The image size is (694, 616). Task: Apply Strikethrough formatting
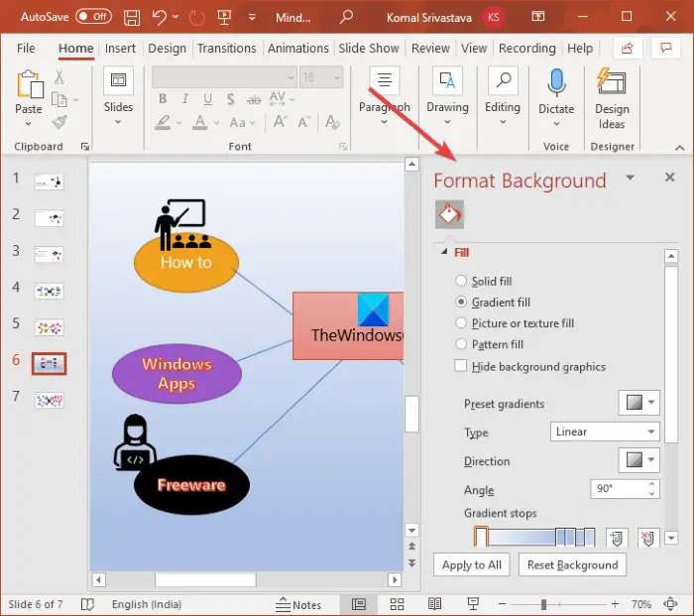(254, 99)
